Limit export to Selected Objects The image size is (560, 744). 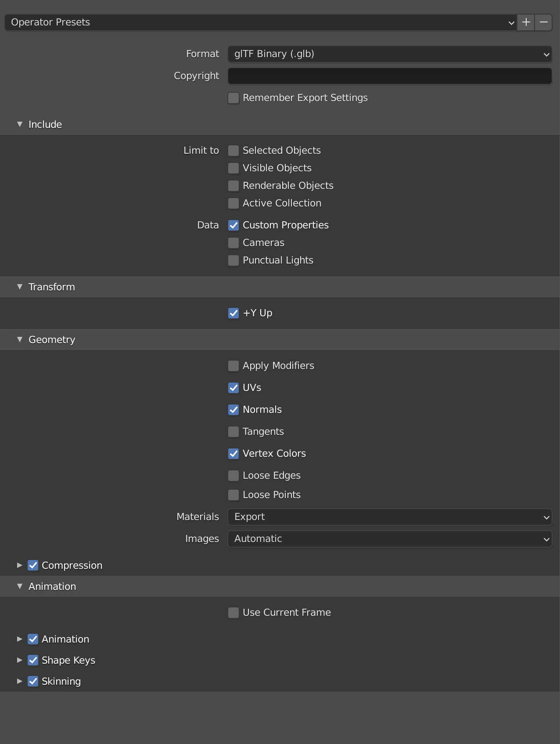233,150
